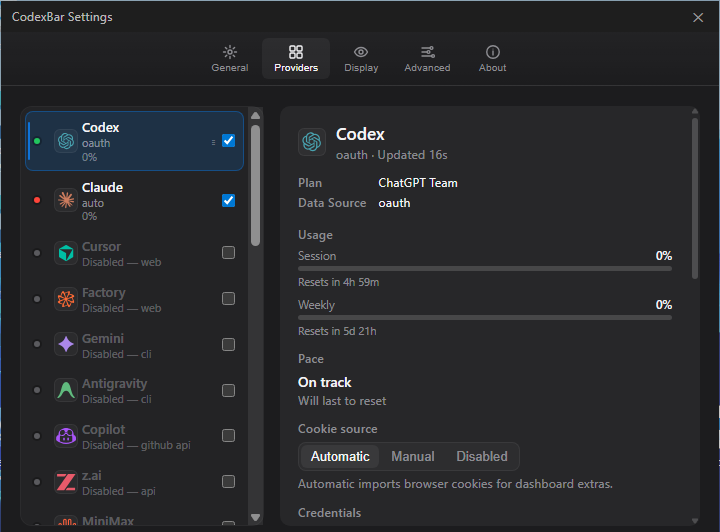The height and width of the screenshot is (532, 720).
Task: Click the z.ai provider icon
Action: pyautogui.click(x=66, y=482)
